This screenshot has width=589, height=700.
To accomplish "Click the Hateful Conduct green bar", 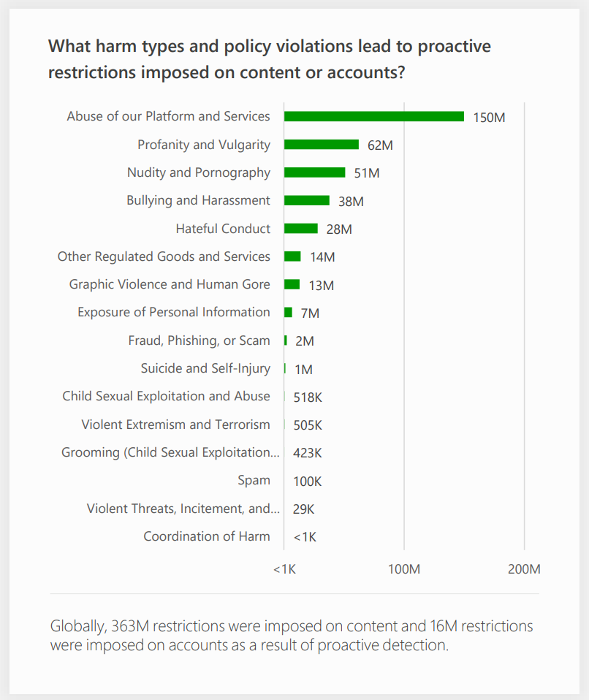I will coord(300,229).
